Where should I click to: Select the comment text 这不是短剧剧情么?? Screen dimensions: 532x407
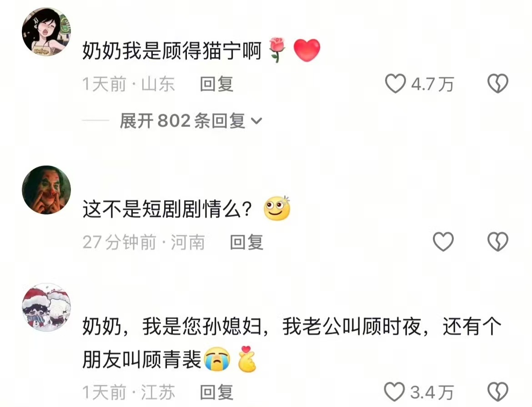[167, 209]
